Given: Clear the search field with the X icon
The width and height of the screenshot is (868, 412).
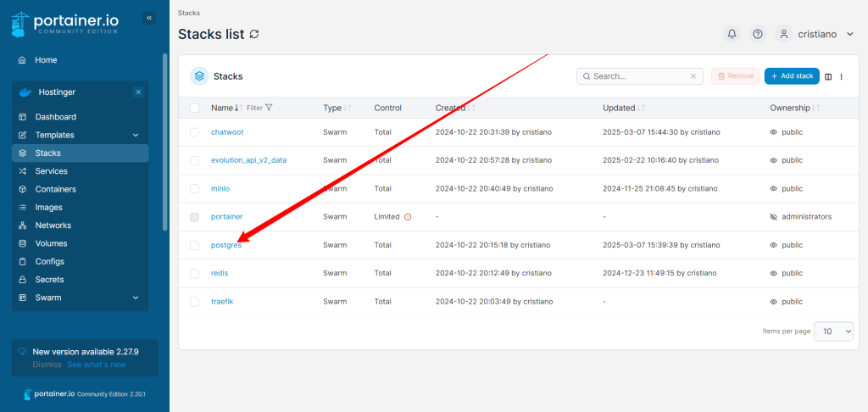Looking at the screenshot, I should [693, 76].
